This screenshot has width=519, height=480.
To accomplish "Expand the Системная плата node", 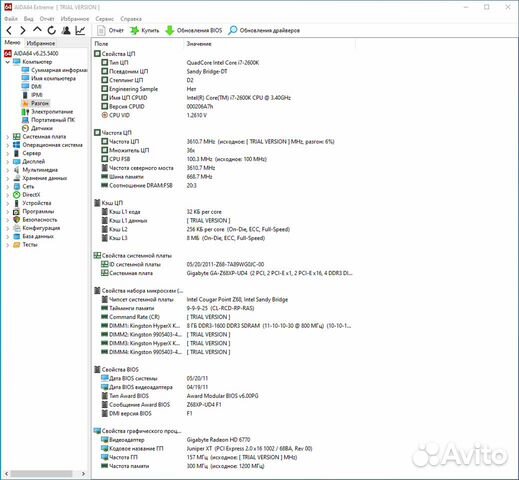I will pos(7,137).
